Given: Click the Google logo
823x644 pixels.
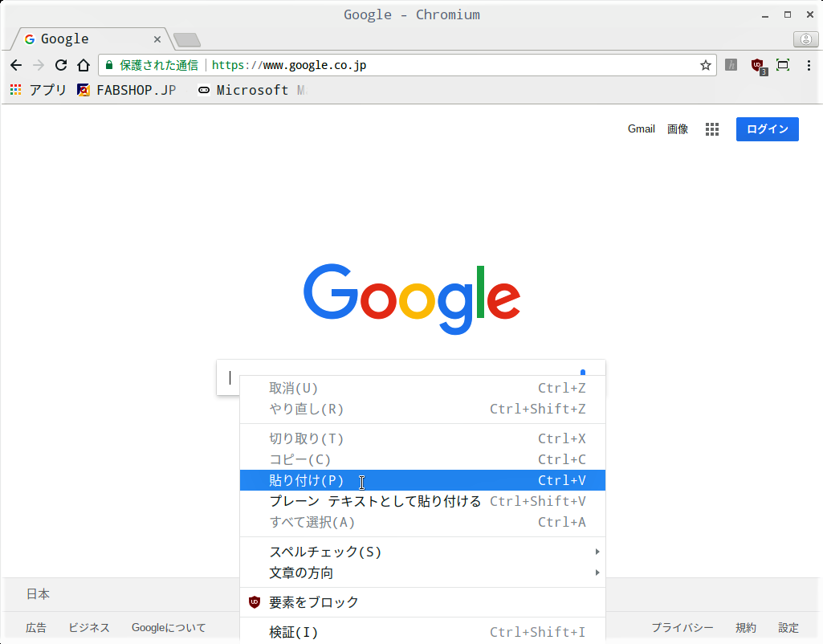Looking at the screenshot, I should (412, 299).
